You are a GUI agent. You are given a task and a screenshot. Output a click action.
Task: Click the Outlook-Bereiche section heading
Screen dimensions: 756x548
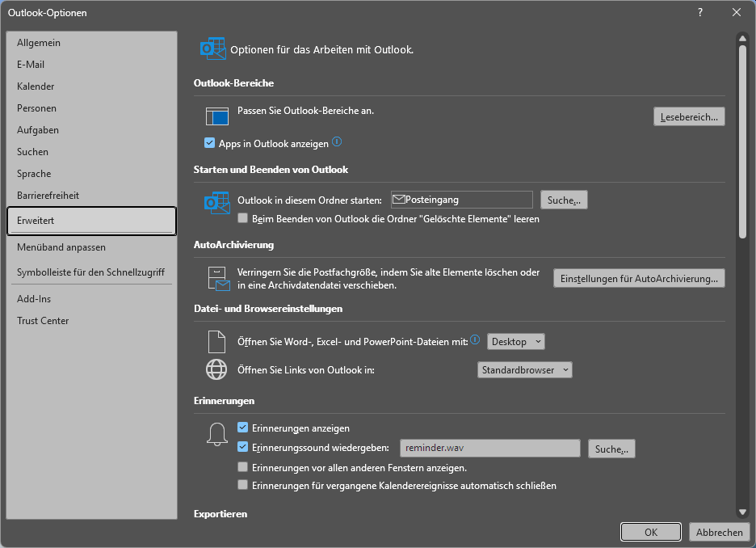[234, 83]
